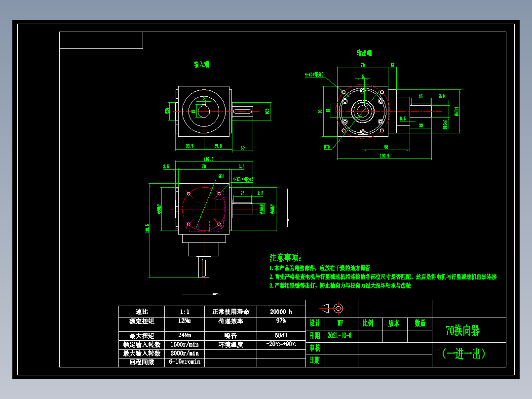The height and width of the screenshot is (399, 532).
Task: Select the 最大输入转数 cell
Action: (x=142, y=353)
